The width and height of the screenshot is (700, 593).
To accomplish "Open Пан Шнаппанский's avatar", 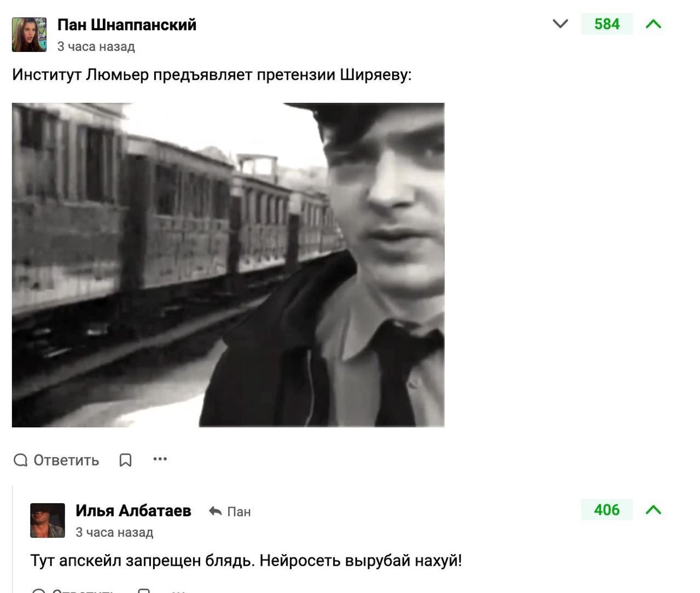I will (30, 34).
